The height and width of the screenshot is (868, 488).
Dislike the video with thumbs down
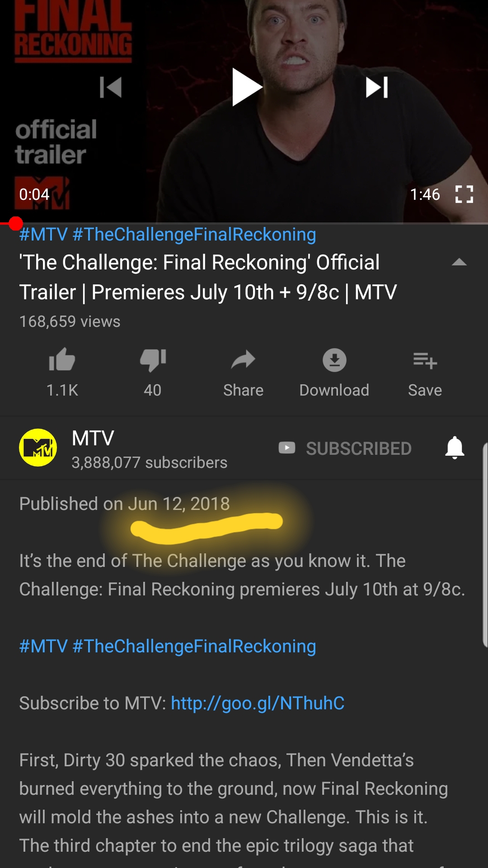pos(153,360)
